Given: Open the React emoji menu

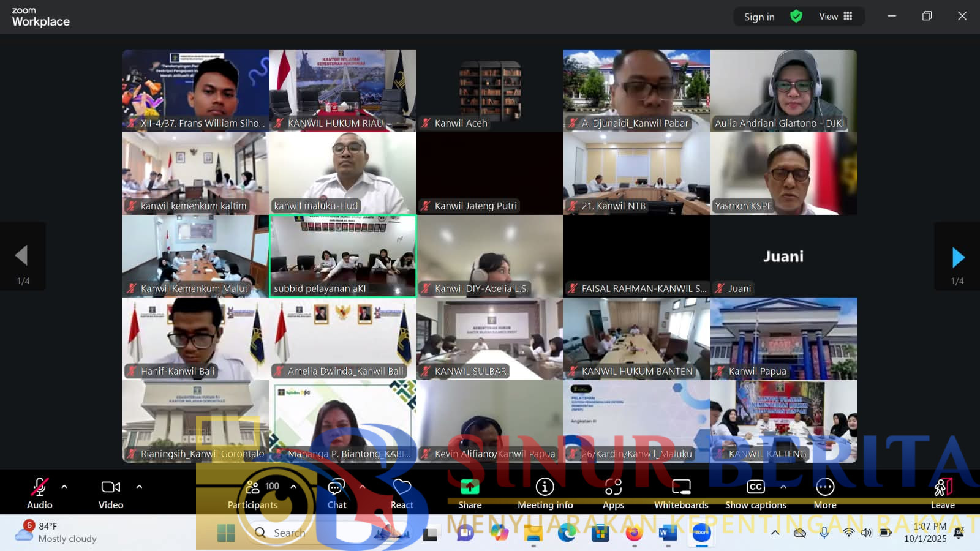Looking at the screenshot, I should tap(402, 493).
